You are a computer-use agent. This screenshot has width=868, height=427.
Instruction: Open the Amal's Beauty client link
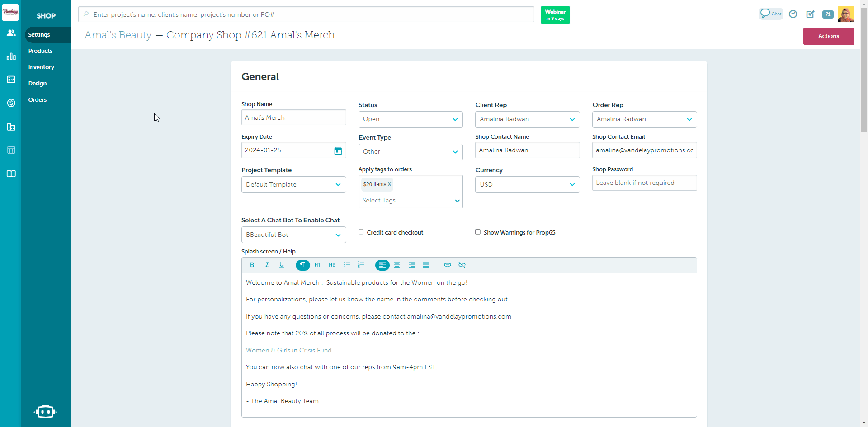click(x=118, y=35)
